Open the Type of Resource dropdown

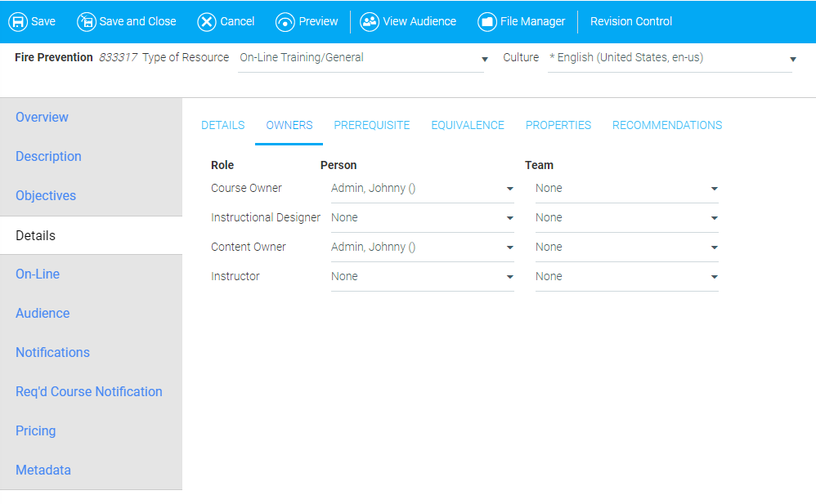pyautogui.click(x=363, y=58)
